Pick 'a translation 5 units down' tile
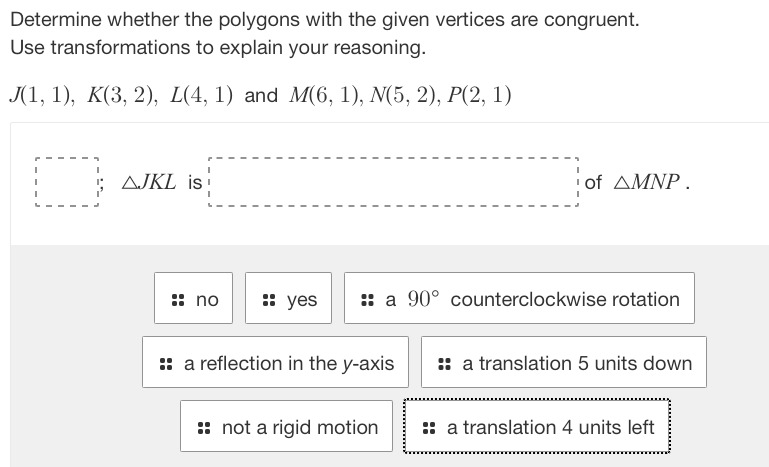 tap(564, 362)
